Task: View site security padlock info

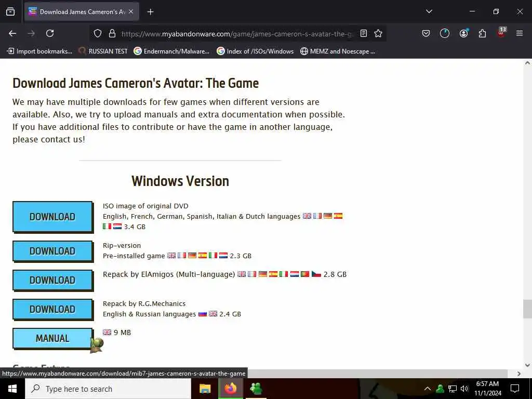Action: click(112, 33)
